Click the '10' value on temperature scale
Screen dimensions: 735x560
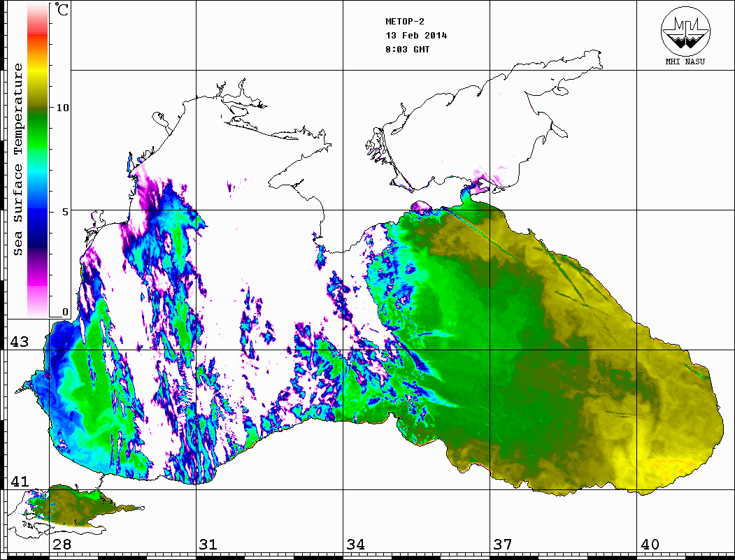[62, 108]
